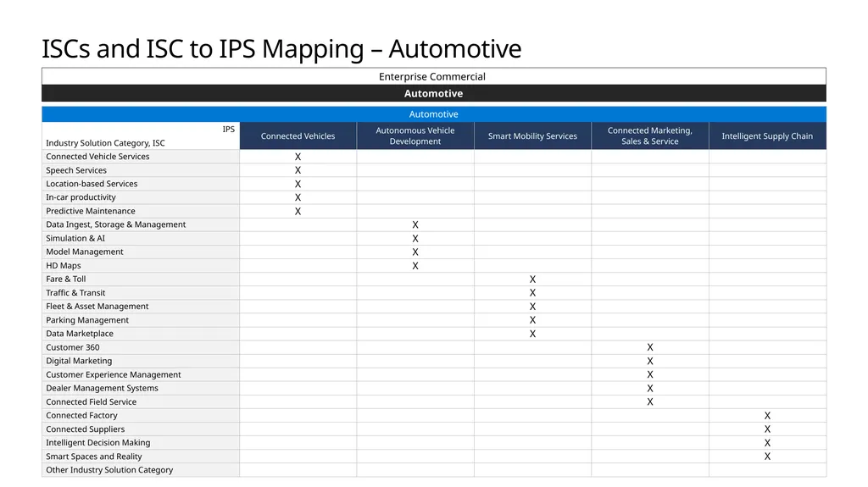Click the X in the HD Maps row
Image resolution: width=868 pixels, height=487 pixels.
415,266
